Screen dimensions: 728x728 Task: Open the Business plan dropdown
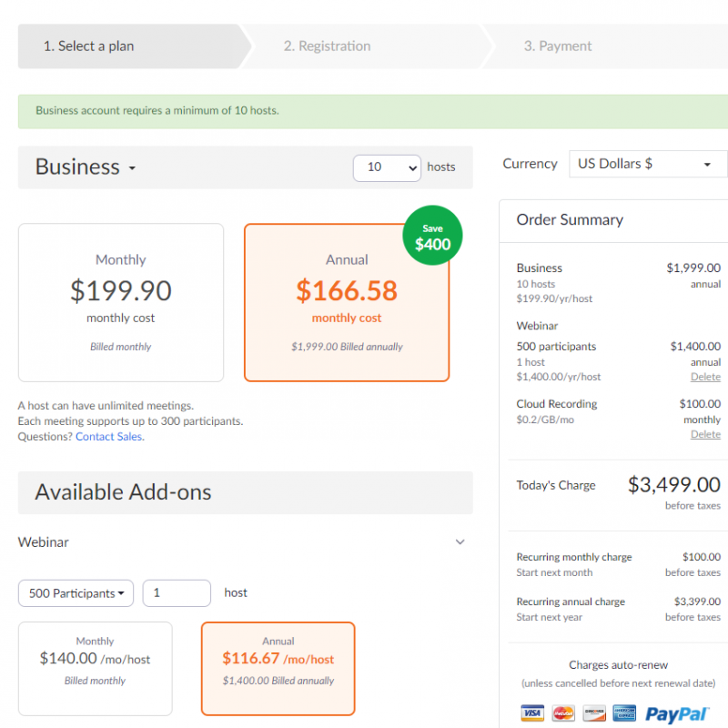pyautogui.click(x=86, y=167)
